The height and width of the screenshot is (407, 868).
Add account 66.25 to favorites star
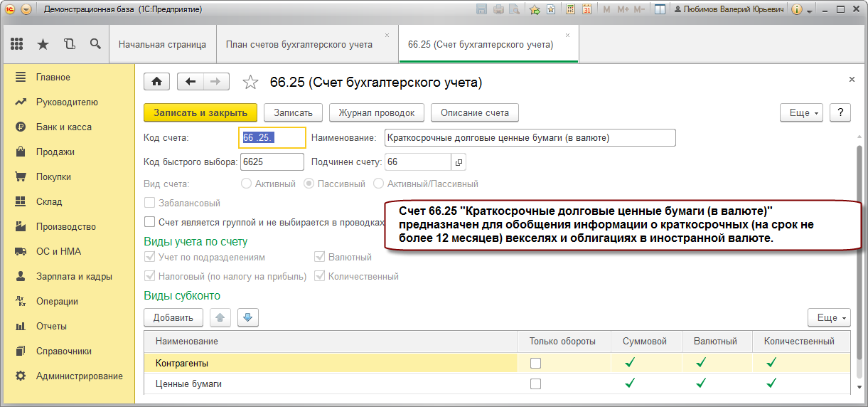coord(250,83)
